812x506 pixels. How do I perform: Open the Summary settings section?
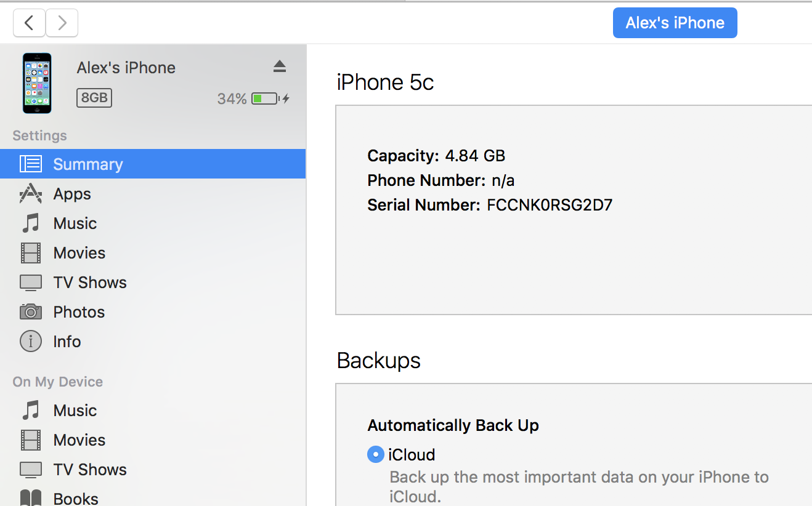(x=87, y=164)
